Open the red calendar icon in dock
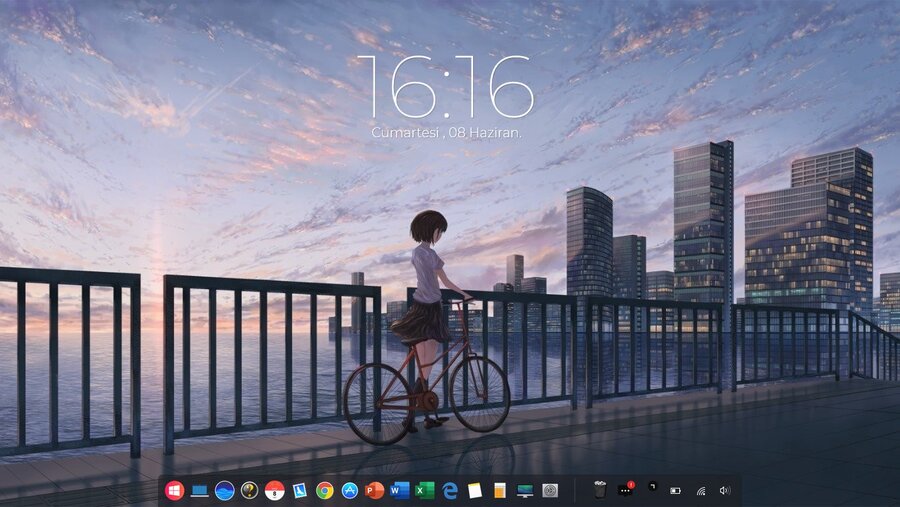 tap(274, 490)
